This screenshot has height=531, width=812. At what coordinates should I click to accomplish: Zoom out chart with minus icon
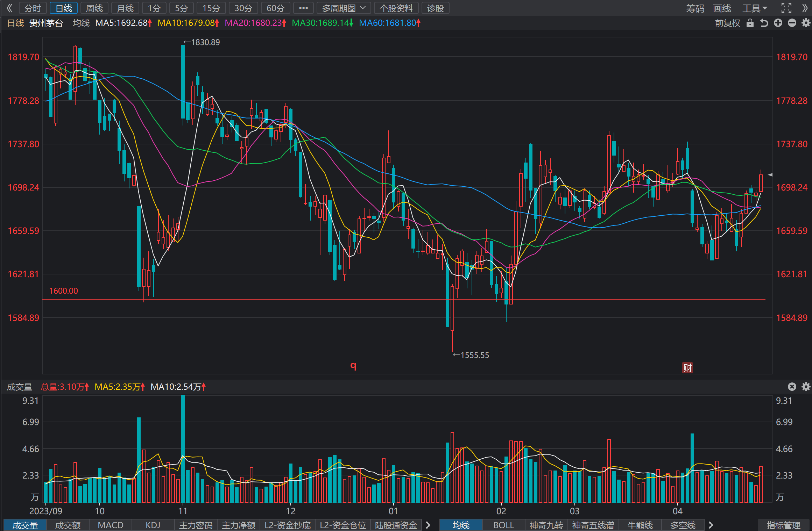(x=792, y=23)
